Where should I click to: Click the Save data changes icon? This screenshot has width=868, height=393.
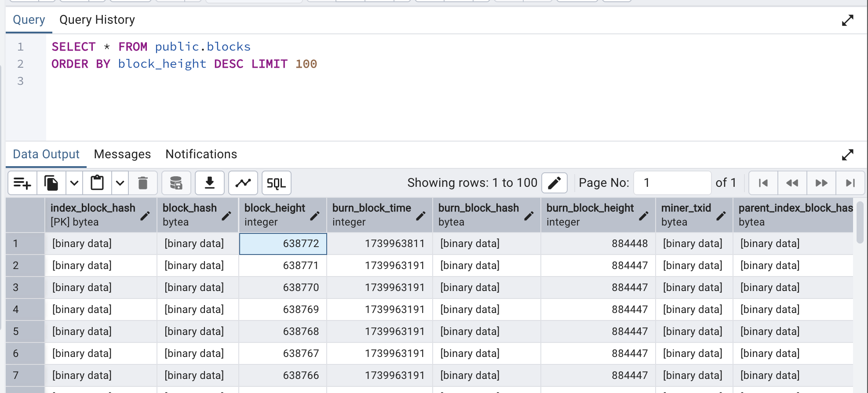pos(176,183)
